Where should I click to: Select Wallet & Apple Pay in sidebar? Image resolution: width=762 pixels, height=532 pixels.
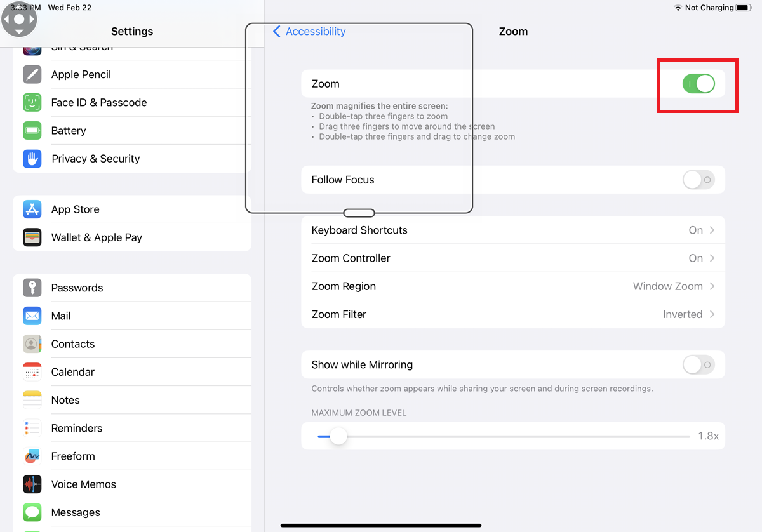pyautogui.click(x=97, y=237)
